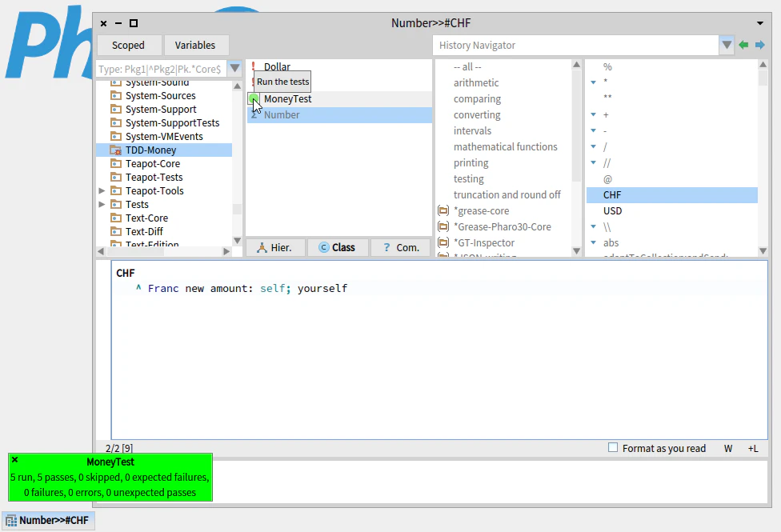
Task: Expand the Teapot-Tools package
Action: (102, 190)
